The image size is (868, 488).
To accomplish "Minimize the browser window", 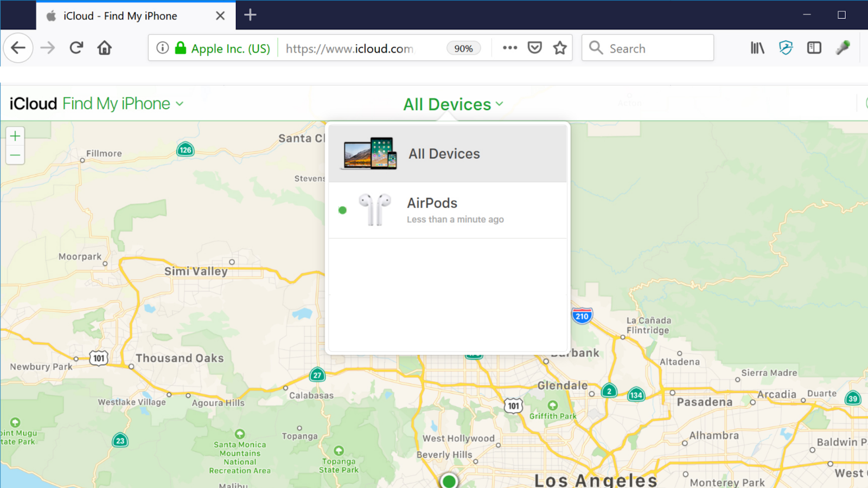I will click(807, 15).
